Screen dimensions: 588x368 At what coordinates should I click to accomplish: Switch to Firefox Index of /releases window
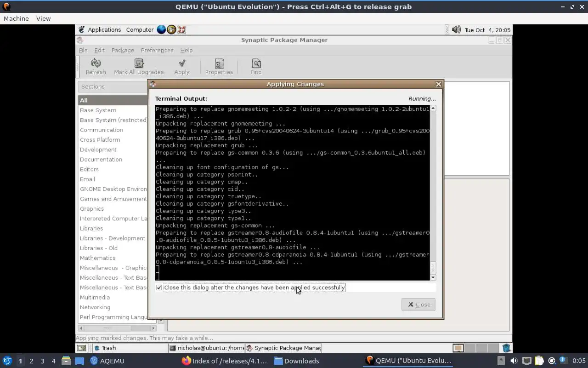[x=224, y=361]
